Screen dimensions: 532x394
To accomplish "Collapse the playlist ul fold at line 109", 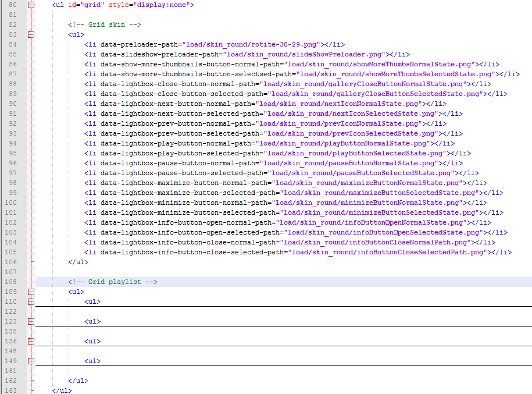I will [x=31, y=292].
